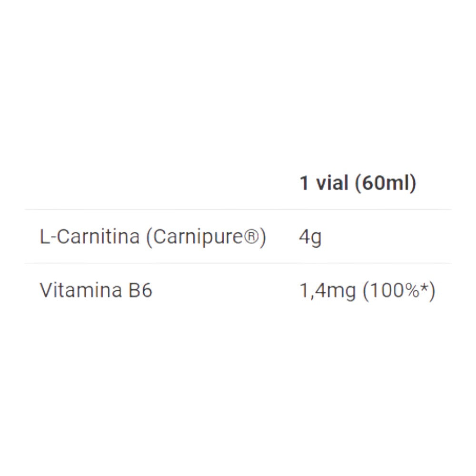Click the word "Vitamina" in second row

pos(80,290)
